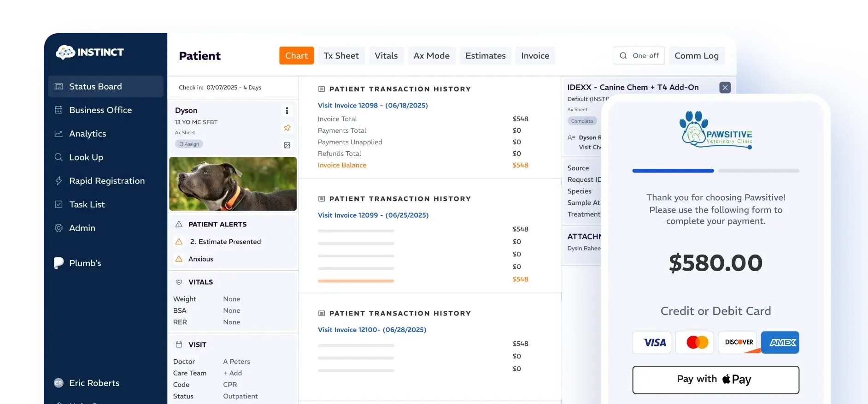Image resolution: width=868 pixels, height=404 pixels.
Task: Open the Estimates tab
Action: click(x=485, y=56)
